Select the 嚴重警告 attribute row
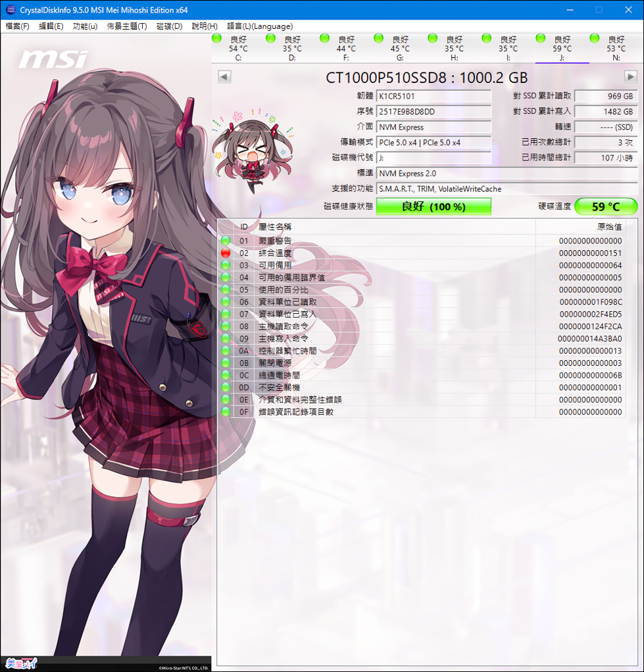This screenshot has height=672, width=644. pyautogui.click(x=422, y=241)
